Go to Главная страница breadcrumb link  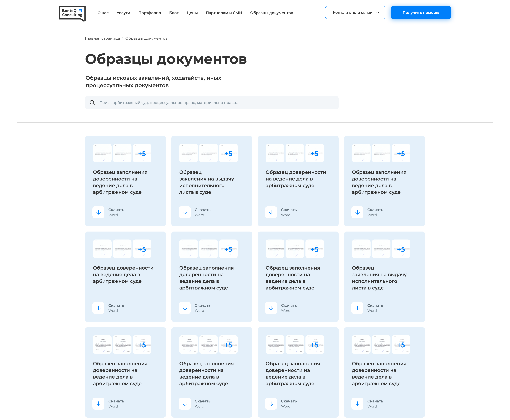(x=103, y=38)
